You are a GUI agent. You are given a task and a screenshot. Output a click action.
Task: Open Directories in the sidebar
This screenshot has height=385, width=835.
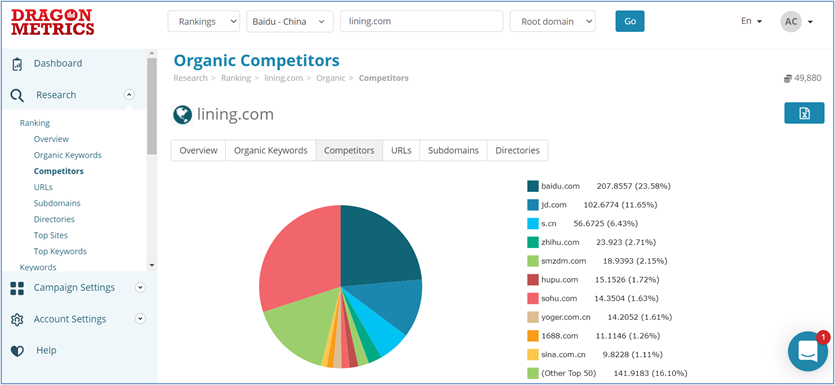point(54,219)
